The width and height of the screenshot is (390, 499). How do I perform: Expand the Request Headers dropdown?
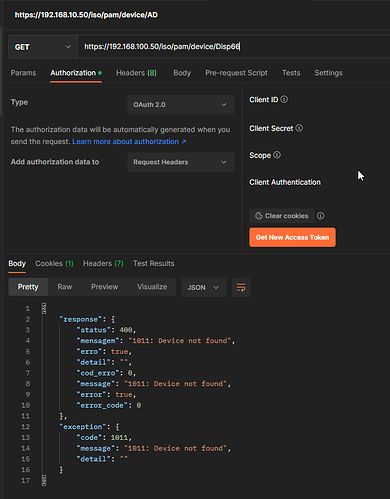181,162
